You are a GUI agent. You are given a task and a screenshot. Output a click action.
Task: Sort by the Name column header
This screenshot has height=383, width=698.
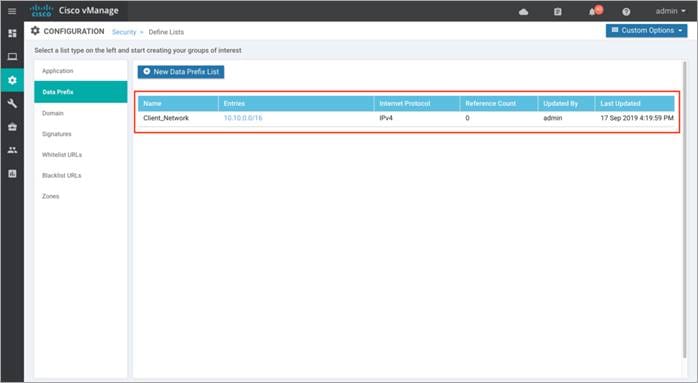coord(178,103)
